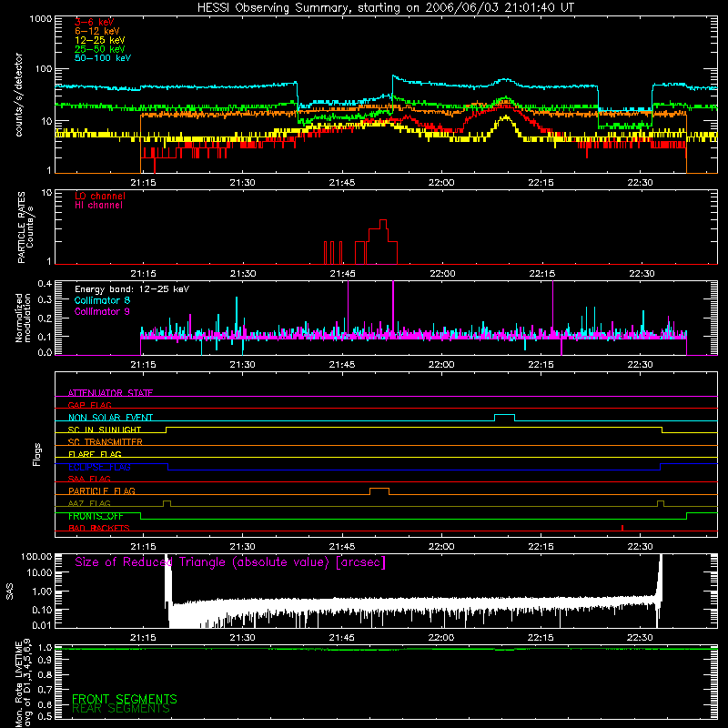Click the Normalized modulation axis label
728x728 pixels.
[23, 318]
